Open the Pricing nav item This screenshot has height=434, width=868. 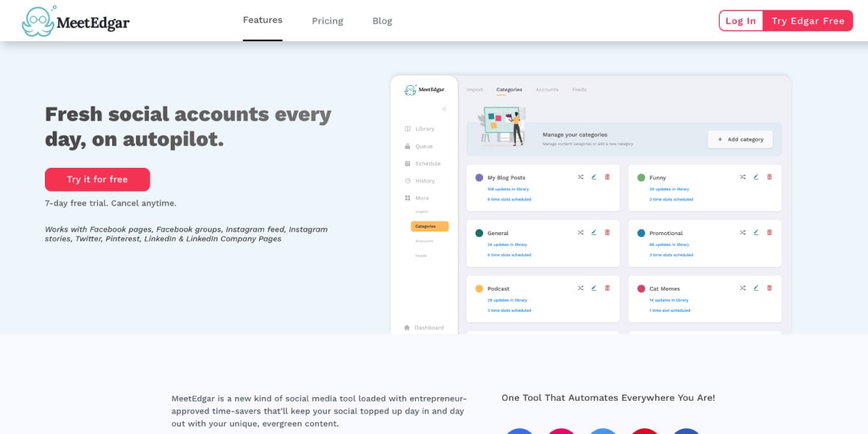point(328,21)
